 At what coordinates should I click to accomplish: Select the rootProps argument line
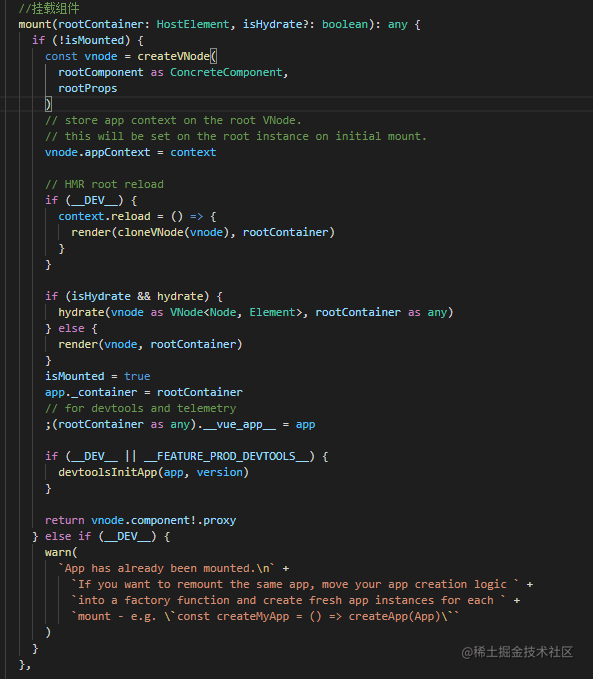pos(87,88)
